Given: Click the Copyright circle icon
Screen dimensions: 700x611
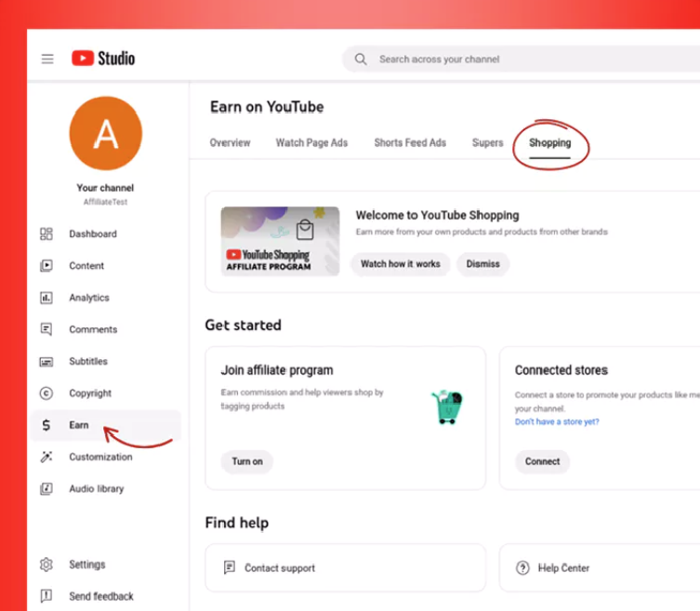Looking at the screenshot, I should pos(46,393).
